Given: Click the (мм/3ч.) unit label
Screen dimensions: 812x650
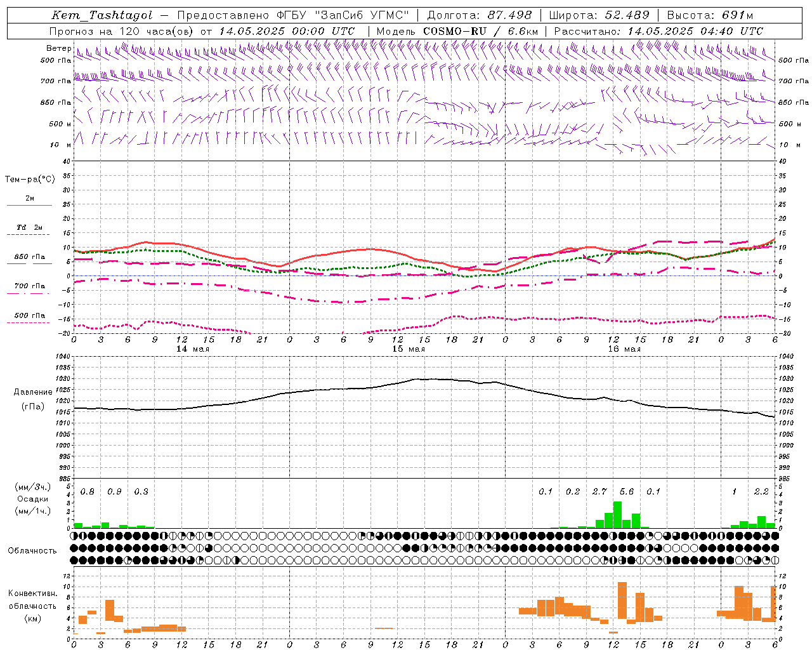Looking at the screenshot, I should pos(32,487).
